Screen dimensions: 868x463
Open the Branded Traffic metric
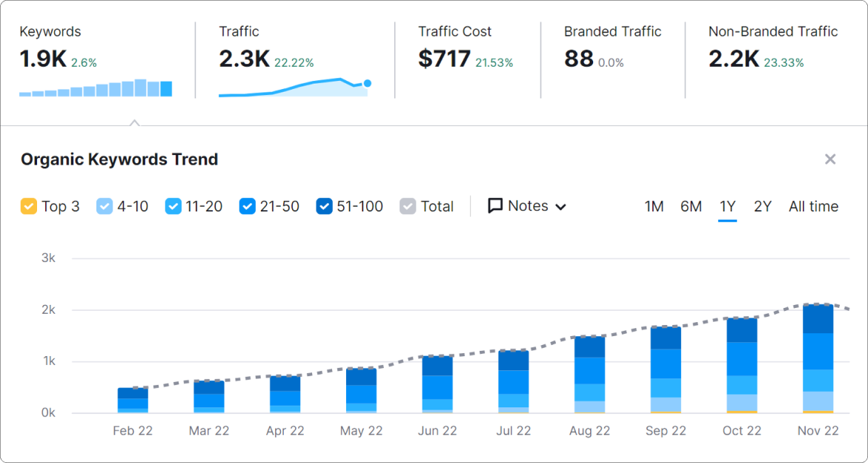[612, 32]
